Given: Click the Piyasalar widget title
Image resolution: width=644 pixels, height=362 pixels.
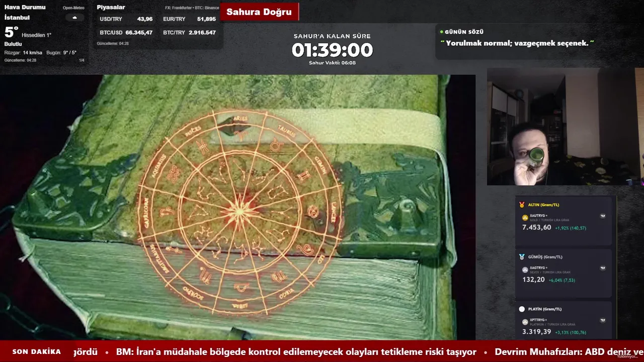Looking at the screenshot, I should point(111,8).
